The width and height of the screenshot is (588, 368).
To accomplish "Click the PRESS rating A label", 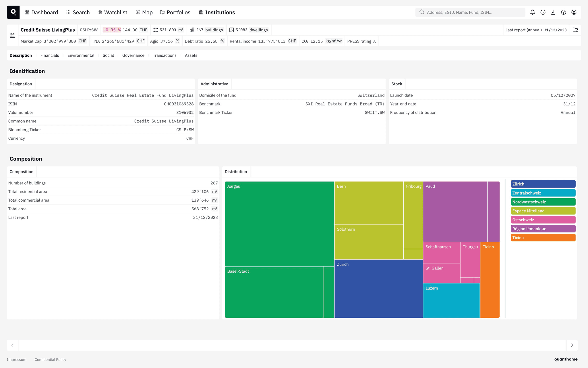I will (361, 41).
